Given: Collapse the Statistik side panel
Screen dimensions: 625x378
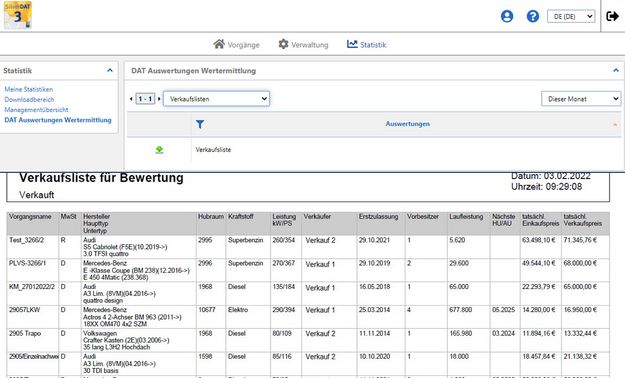Looking at the screenshot, I should point(110,71).
